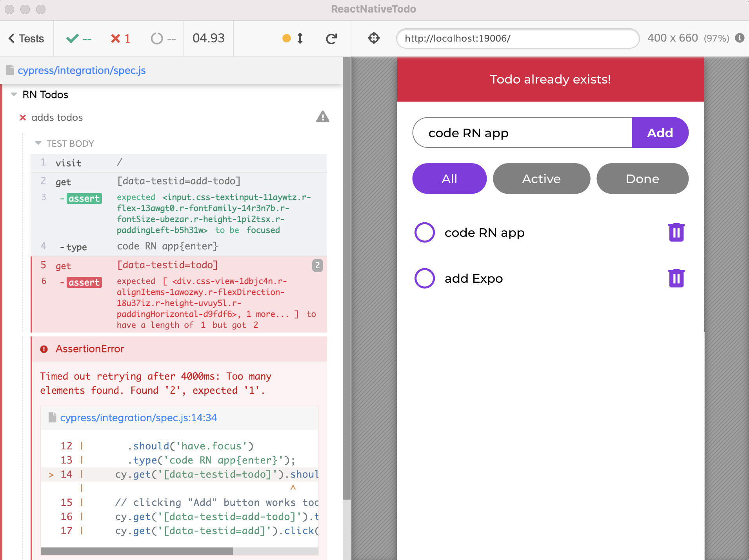Click the AssertionError red alert icon
This screenshot has width=749, height=560.
(x=44, y=349)
